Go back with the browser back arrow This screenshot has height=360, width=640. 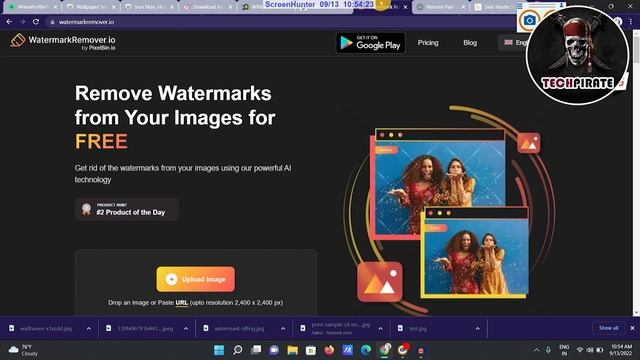click(x=9, y=22)
